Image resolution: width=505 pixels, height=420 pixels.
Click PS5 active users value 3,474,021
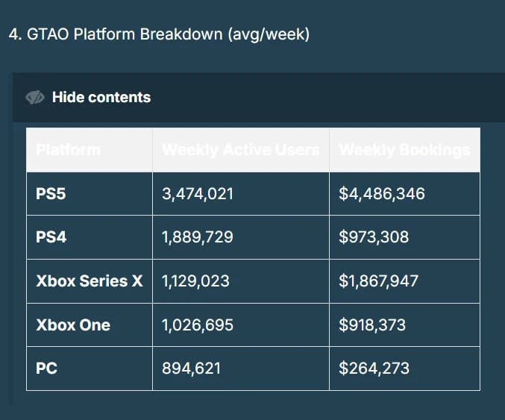(x=198, y=194)
